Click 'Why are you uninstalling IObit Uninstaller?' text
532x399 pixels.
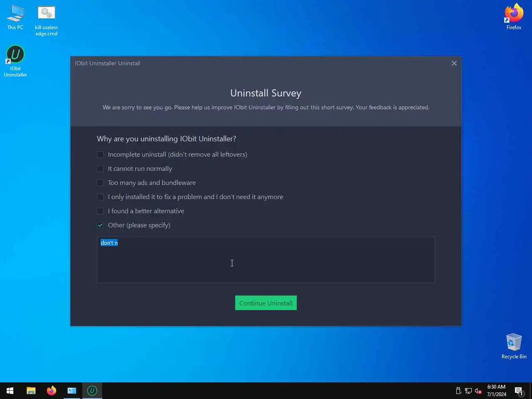[x=166, y=139]
